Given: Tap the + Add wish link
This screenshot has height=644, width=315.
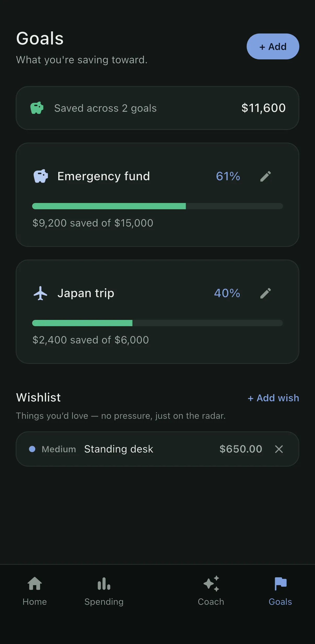Looking at the screenshot, I should click(x=273, y=398).
